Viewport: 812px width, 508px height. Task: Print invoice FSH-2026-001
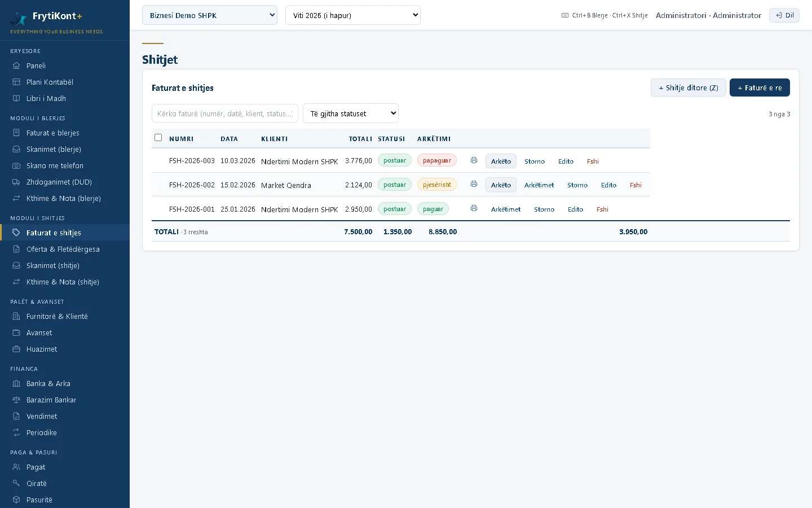click(474, 208)
